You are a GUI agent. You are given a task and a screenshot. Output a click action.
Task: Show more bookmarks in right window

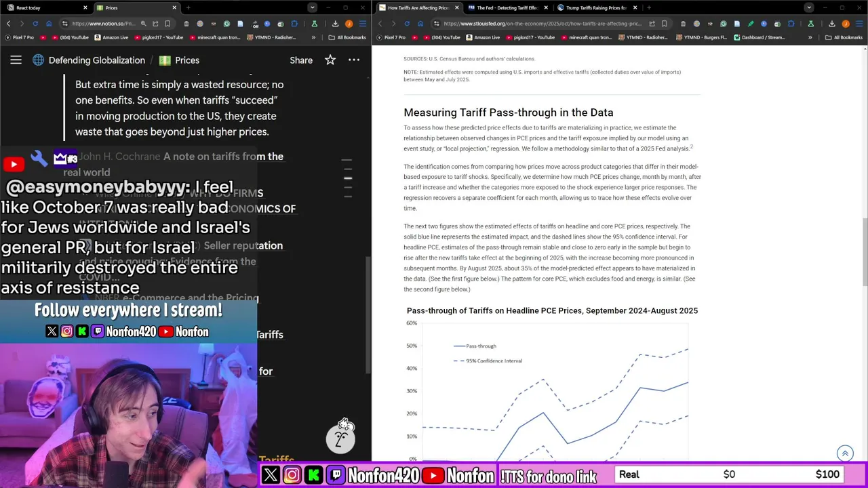click(810, 37)
